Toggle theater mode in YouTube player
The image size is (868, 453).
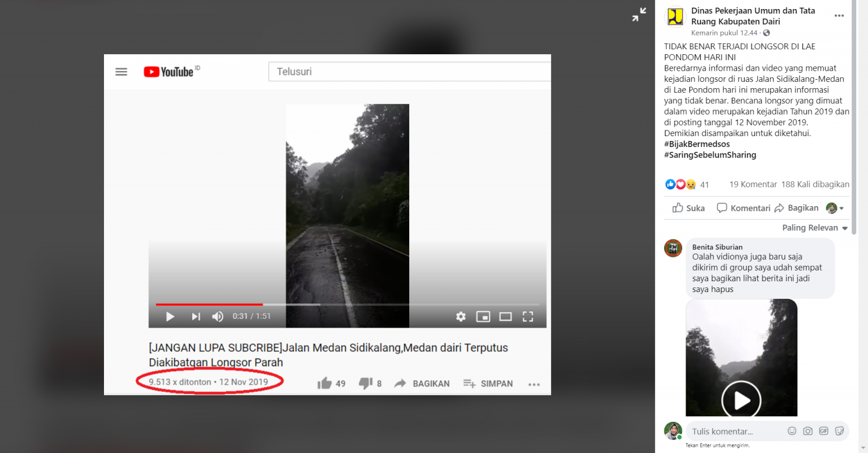pos(505,316)
